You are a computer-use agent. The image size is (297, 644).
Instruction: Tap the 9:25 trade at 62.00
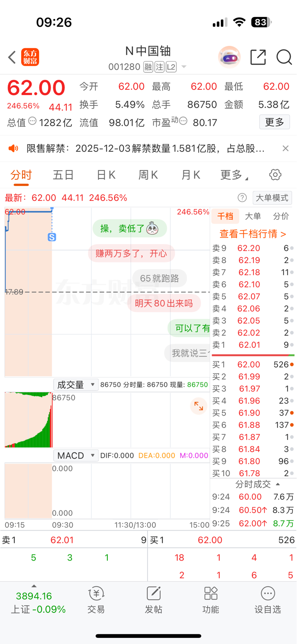point(253,524)
